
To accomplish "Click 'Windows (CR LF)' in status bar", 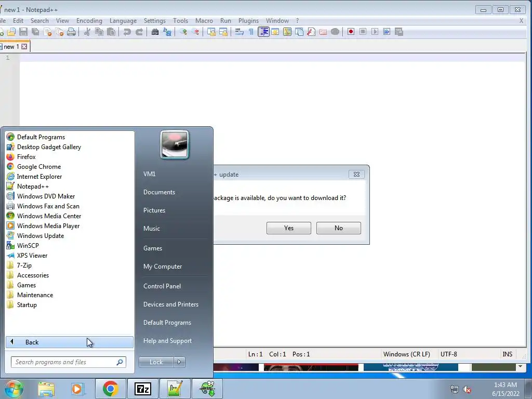I will point(406,354).
